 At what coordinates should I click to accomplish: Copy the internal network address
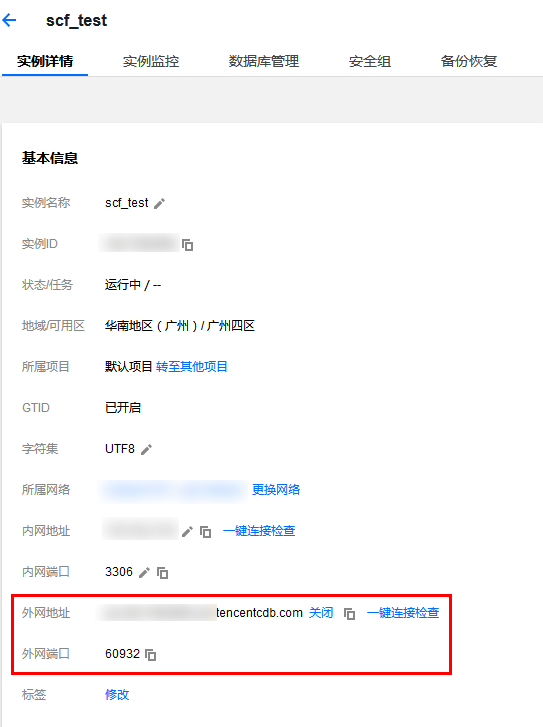(x=205, y=532)
